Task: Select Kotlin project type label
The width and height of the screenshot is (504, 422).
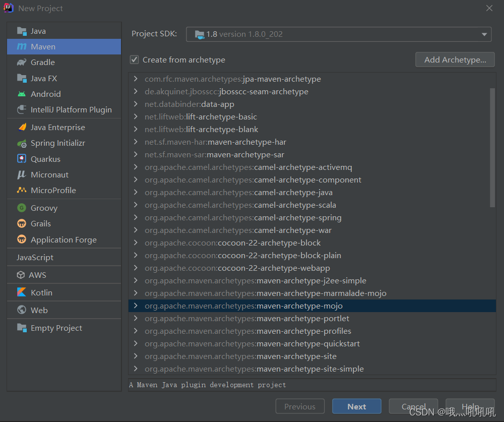Action: pyautogui.click(x=41, y=293)
